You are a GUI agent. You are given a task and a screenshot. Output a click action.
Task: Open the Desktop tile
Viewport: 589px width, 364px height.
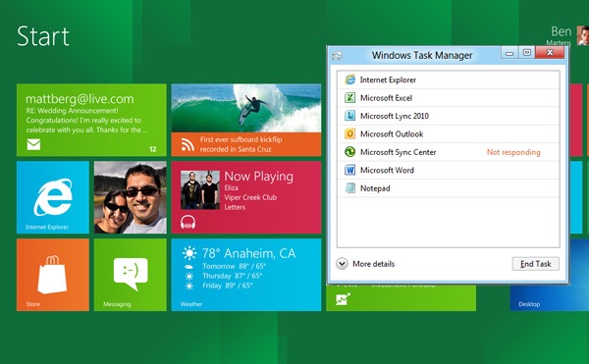[549, 275]
